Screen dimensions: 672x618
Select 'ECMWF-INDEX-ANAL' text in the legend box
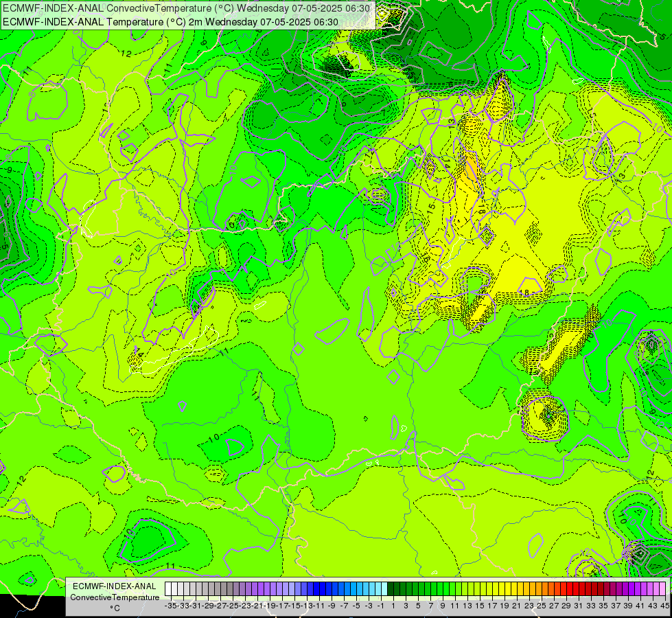tap(115, 586)
